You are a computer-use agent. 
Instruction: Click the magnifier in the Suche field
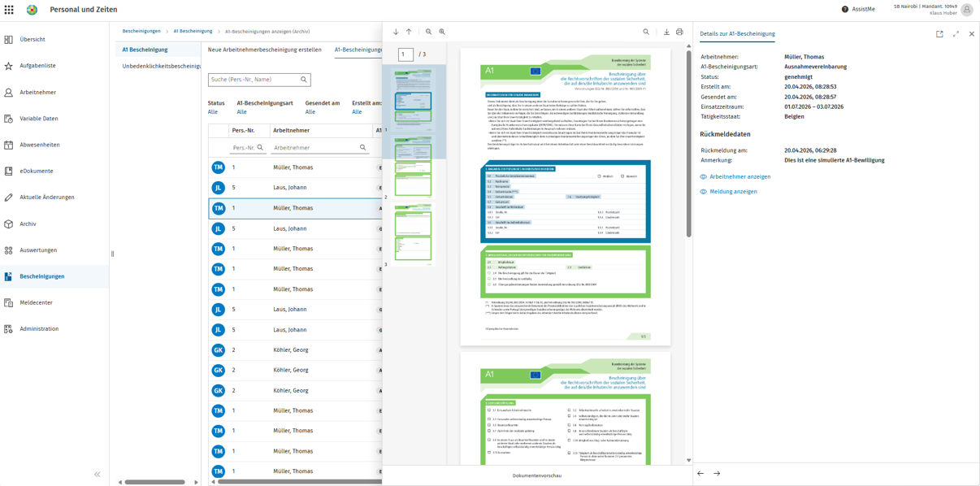point(304,80)
